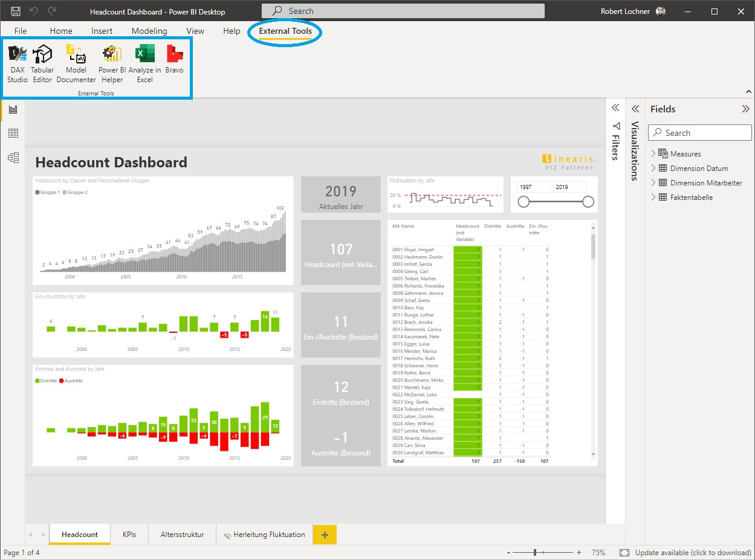Select Report view in the left sidebar

tap(11, 110)
